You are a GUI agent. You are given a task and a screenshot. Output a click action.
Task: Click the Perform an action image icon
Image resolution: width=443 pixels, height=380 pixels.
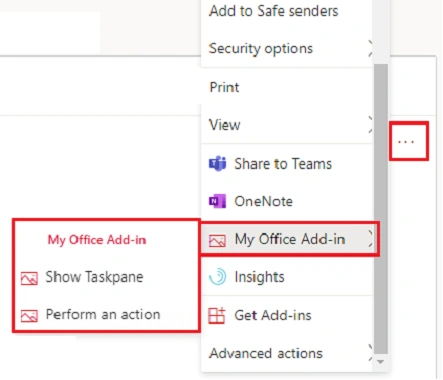click(x=29, y=316)
